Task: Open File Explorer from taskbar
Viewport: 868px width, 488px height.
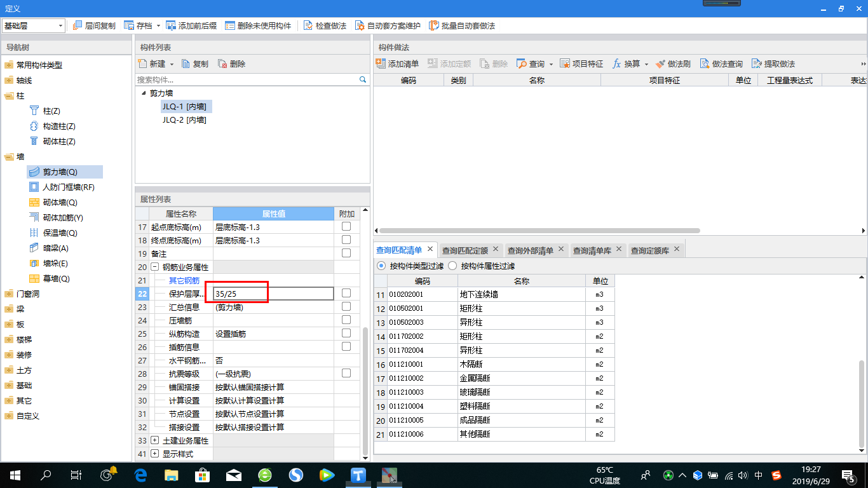Action: point(172,475)
